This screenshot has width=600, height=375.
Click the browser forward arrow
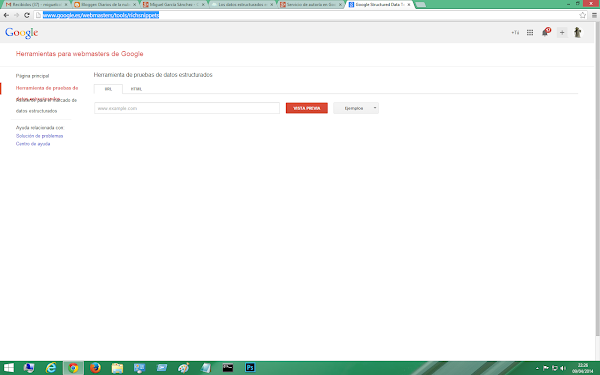[x=16, y=15]
